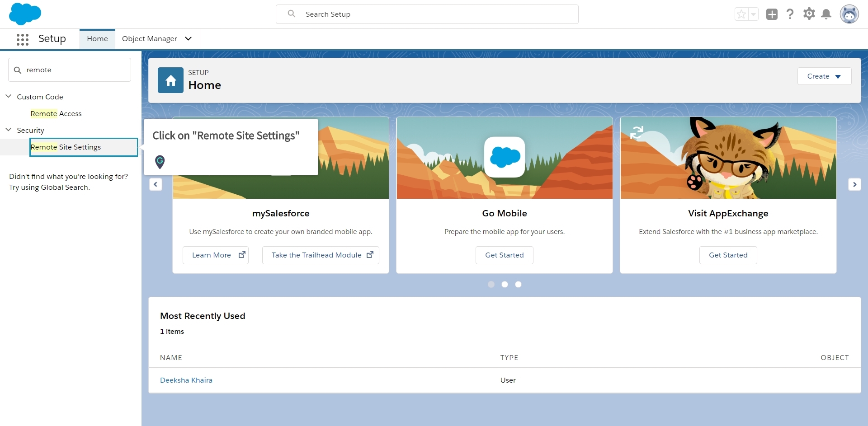
Task: Click Learn More on the mySalesforce card
Action: click(x=216, y=255)
